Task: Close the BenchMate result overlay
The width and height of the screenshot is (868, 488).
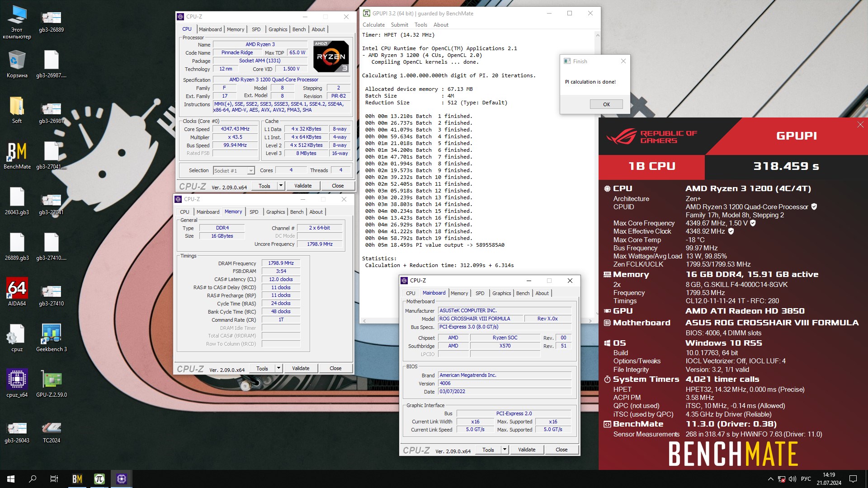Action: [860, 125]
